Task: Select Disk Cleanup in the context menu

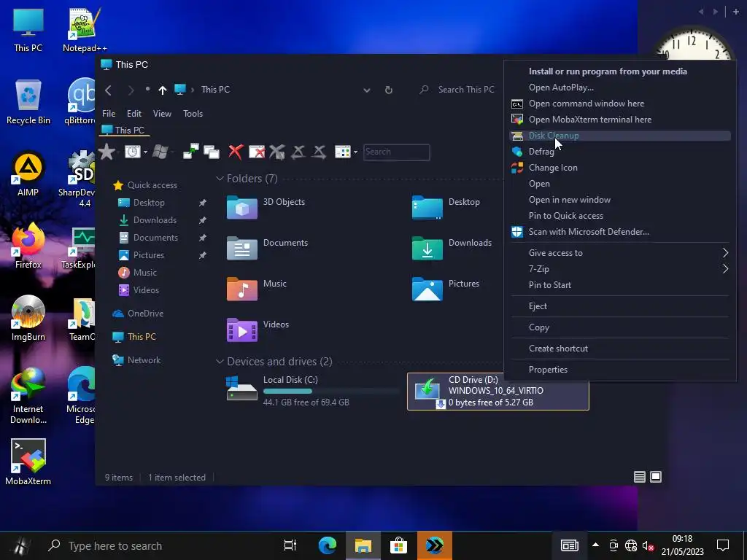Action: point(620,136)
